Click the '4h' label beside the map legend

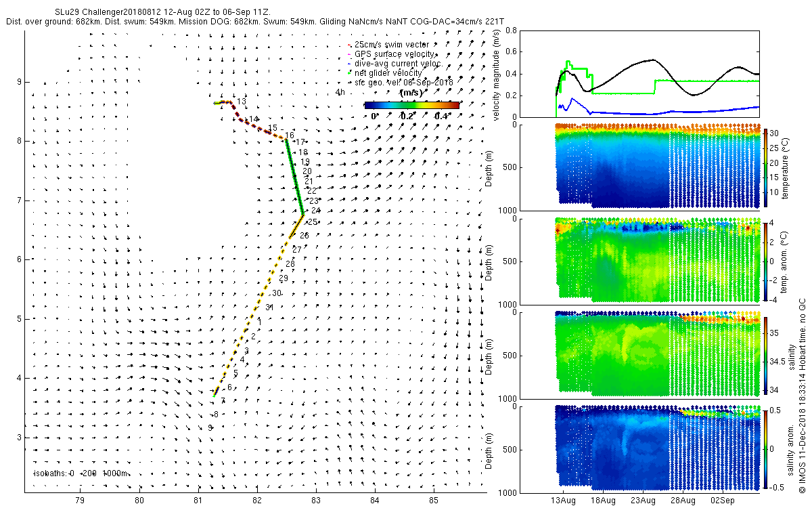pos(340,91)
